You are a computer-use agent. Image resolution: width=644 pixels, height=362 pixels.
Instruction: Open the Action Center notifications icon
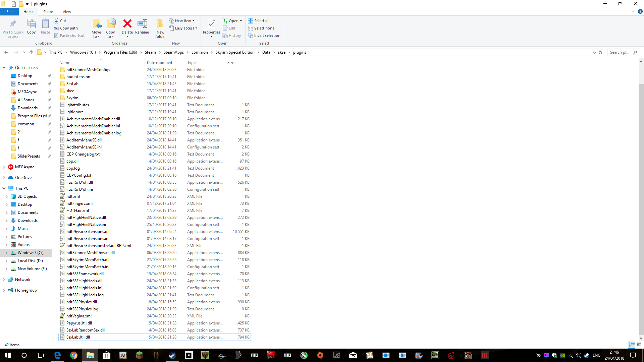pyautogui.click(x=633, y=355)
